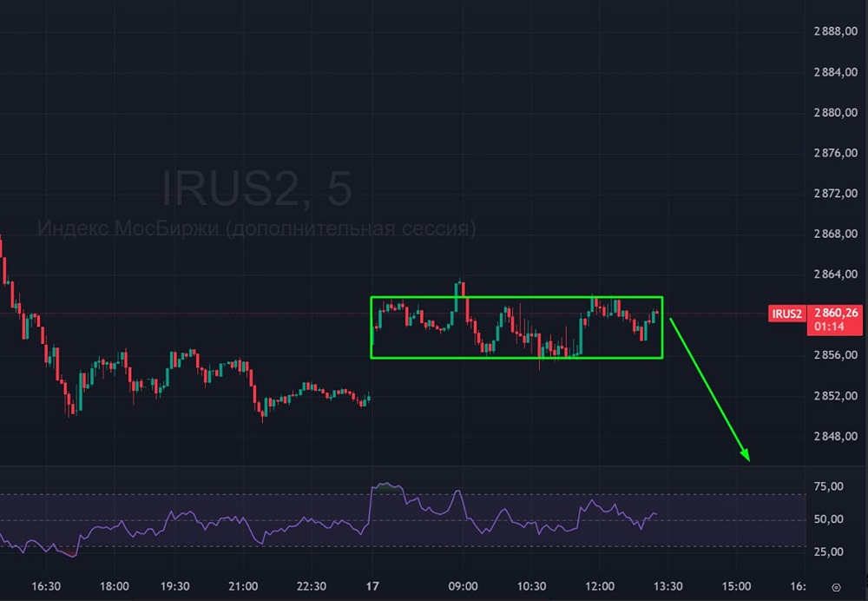Image resolution: width=868 pixels, height=601 pixels.
Task: Click the 2 852,00 price axis label
Action: point(835,396)
